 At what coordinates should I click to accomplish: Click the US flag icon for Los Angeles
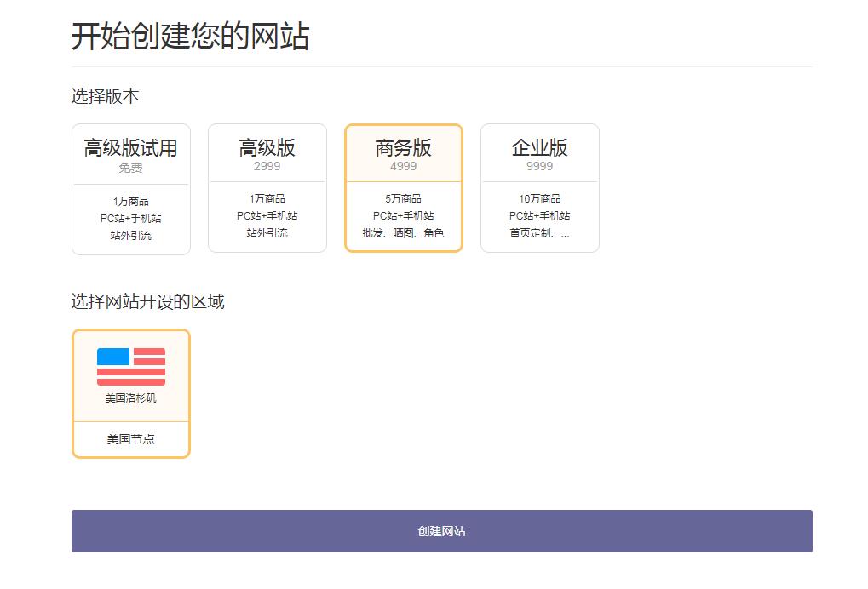[131, 366]
